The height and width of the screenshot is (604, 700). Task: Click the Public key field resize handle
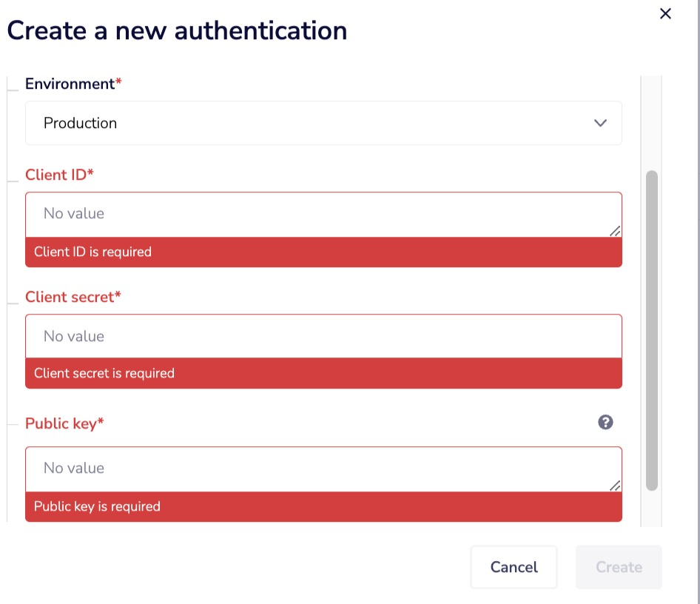click(x=615, y=486)
